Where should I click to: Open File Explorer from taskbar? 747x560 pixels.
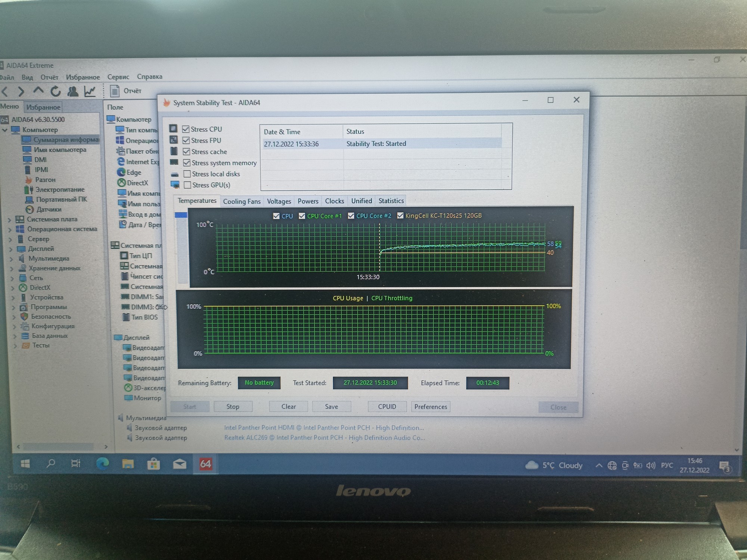[128, 464]
